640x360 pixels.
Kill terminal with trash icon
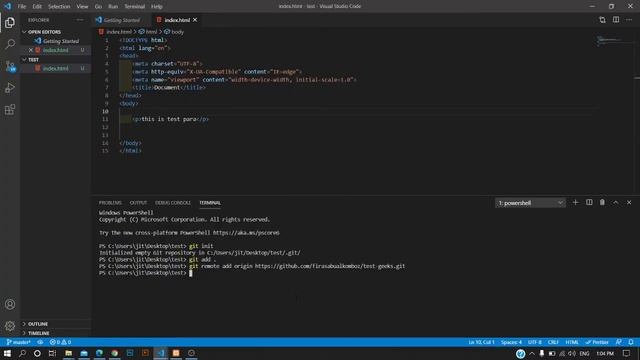602,202
